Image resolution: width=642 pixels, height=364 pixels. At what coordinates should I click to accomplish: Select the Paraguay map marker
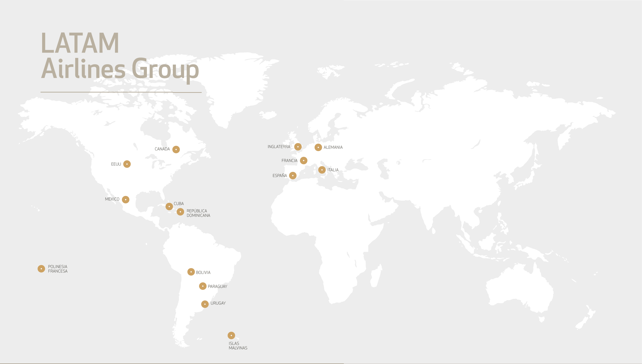[203, 286]
